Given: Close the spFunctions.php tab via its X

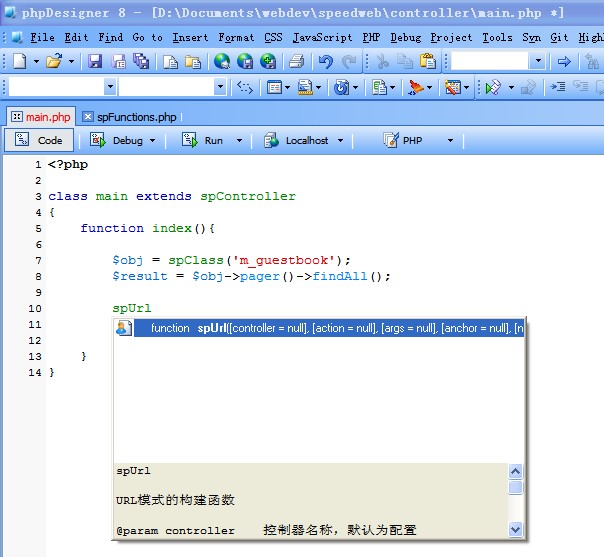Looking at the screenshot, I should click(88, 116).
